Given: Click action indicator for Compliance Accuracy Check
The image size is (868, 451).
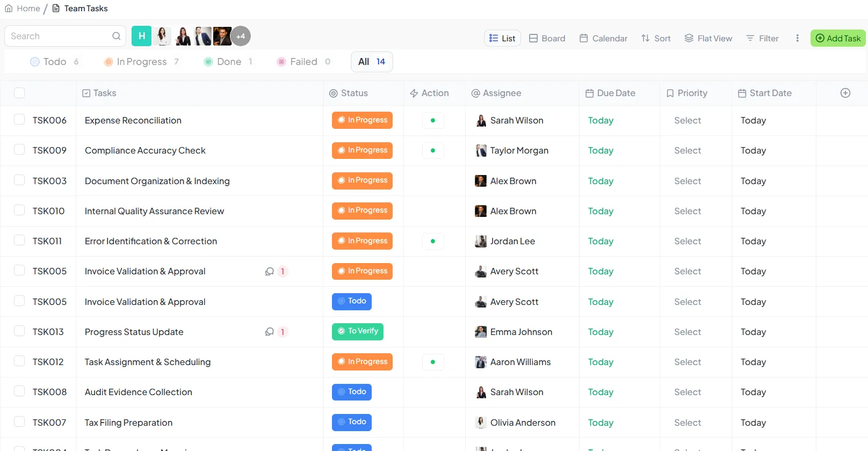Looking at the screenshot, I should point(433,150).
